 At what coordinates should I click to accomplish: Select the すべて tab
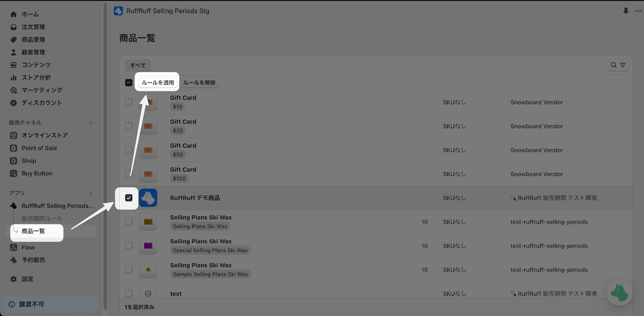pyautogui.click(x=138, y=65)
